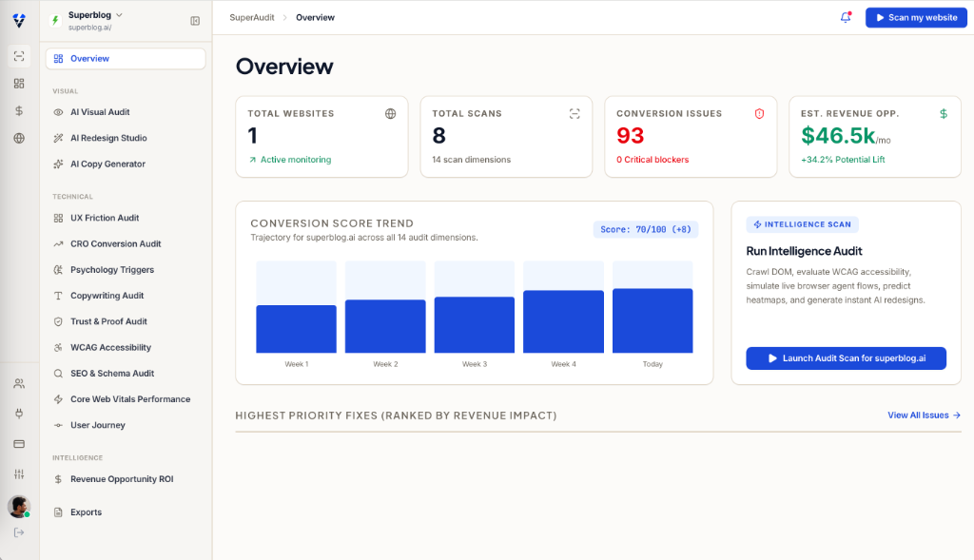Click the user avatar photo
Viewport: 974px width, 560px height.
pyautogui.click(x=19, y=507)
